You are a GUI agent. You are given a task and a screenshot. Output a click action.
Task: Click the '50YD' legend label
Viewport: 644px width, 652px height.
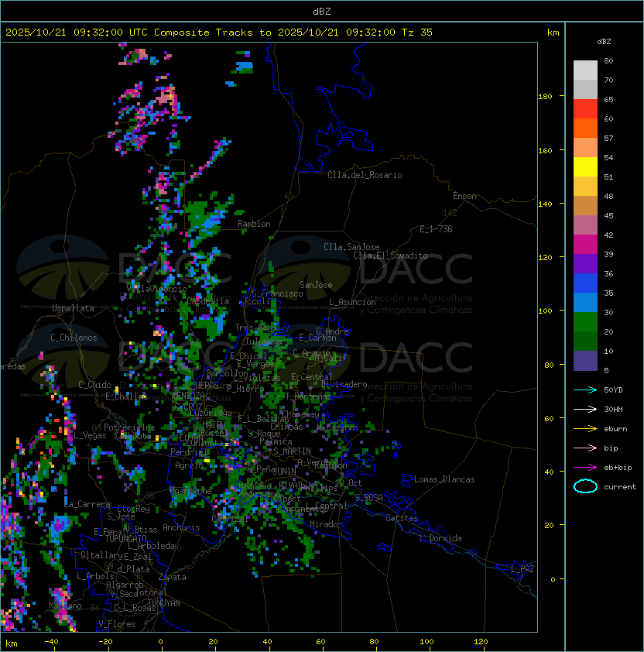click(x=613, y=389)
